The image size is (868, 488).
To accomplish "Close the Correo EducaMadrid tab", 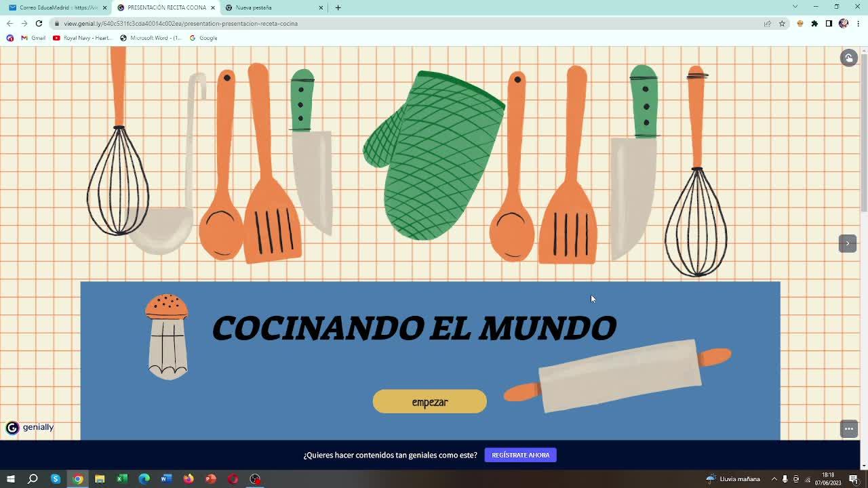I will pos(104,7).
